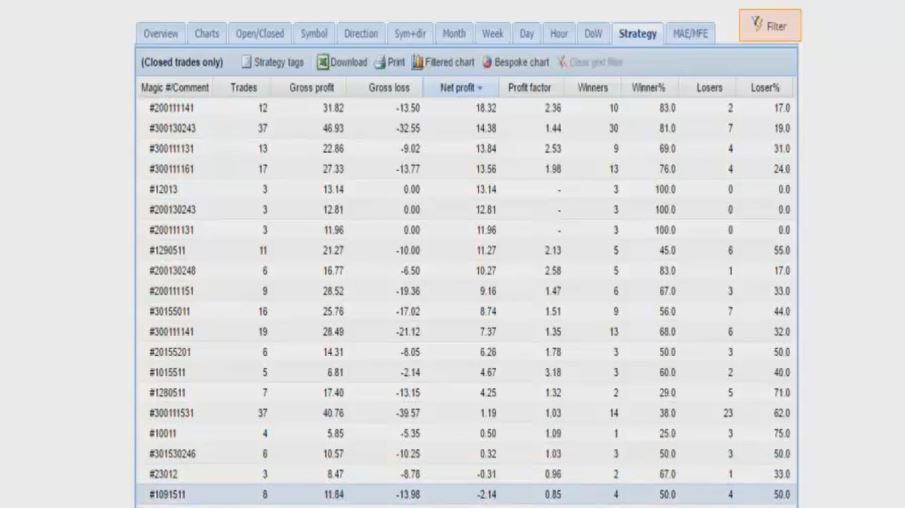Select row #10011
The height and width of the screenshot is (508, 905).
tap(466, 434)
